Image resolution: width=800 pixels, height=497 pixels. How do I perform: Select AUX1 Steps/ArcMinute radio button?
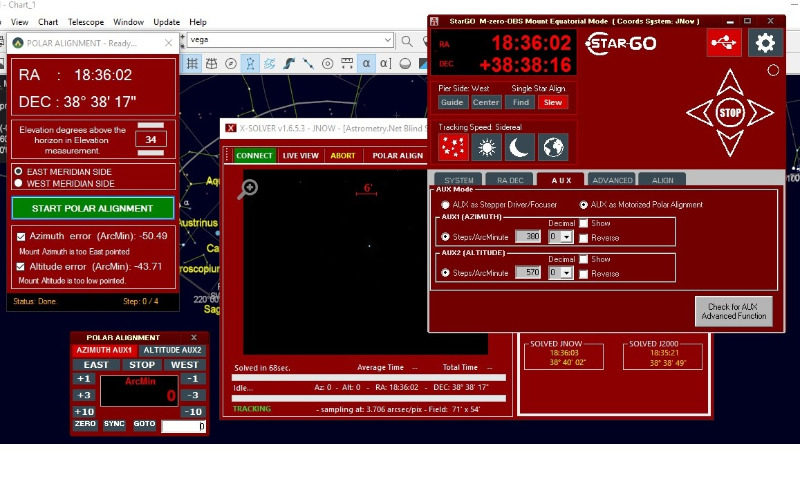[445, 237]
